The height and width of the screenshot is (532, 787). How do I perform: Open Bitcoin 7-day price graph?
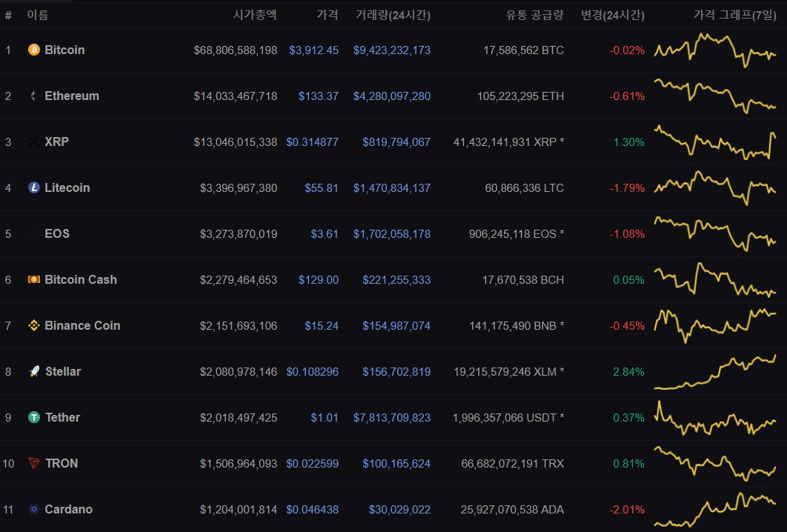coord(714,50)
